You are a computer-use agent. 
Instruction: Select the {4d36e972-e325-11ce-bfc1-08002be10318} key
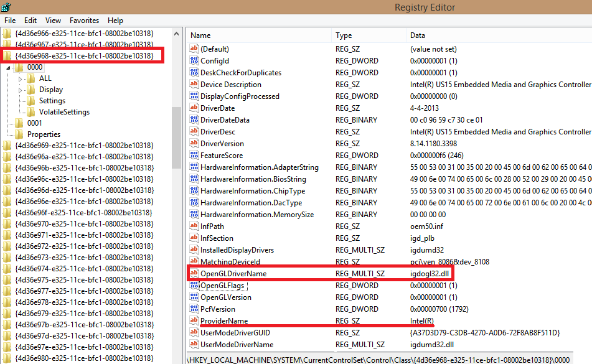click(x=85, y=246)
